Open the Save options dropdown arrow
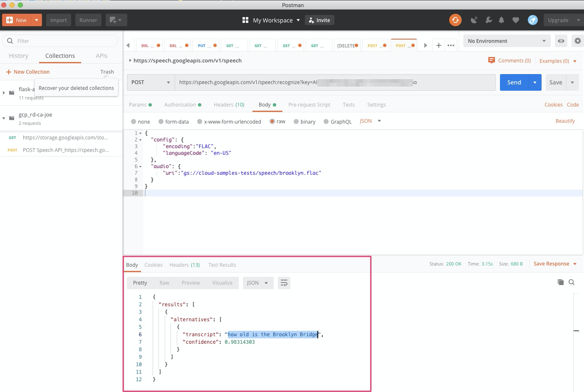 pos(572,82)
